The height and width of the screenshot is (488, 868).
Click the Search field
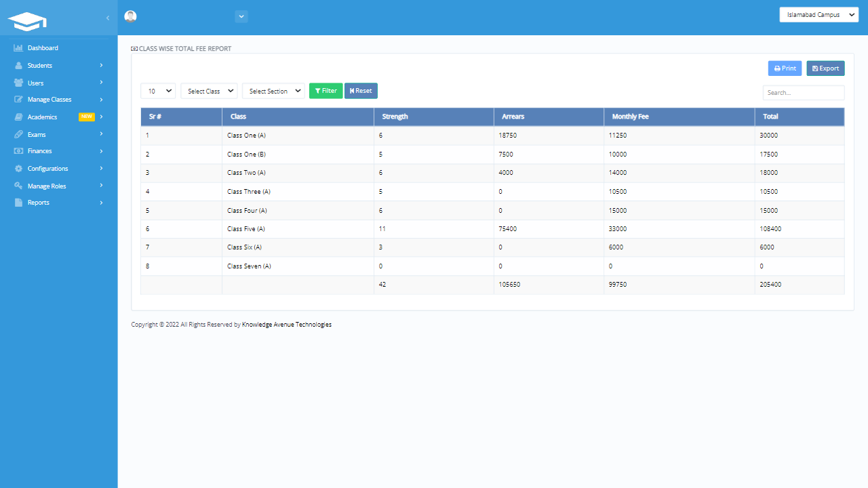(x=803, y=92)
